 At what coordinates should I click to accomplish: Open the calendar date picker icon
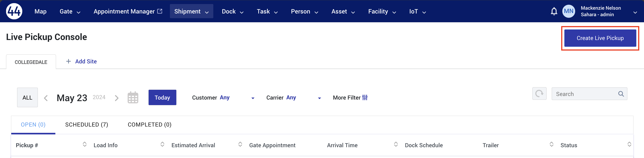tap(133, 97)
